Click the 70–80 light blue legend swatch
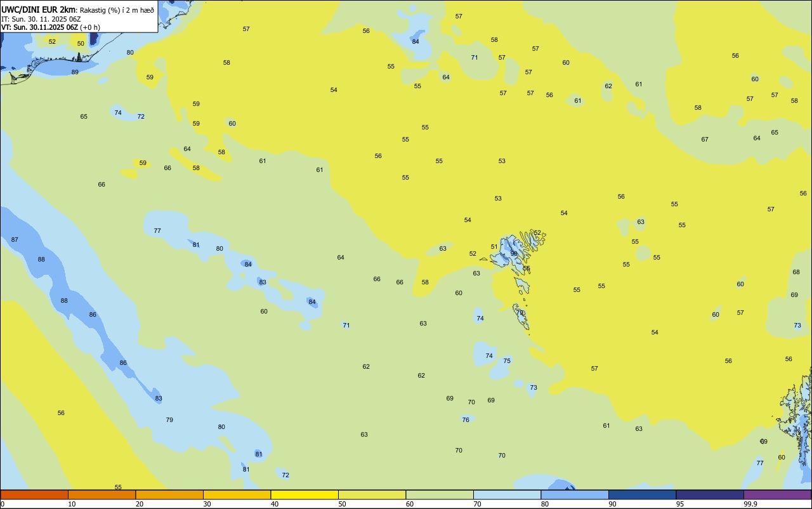 coord(507,494)
